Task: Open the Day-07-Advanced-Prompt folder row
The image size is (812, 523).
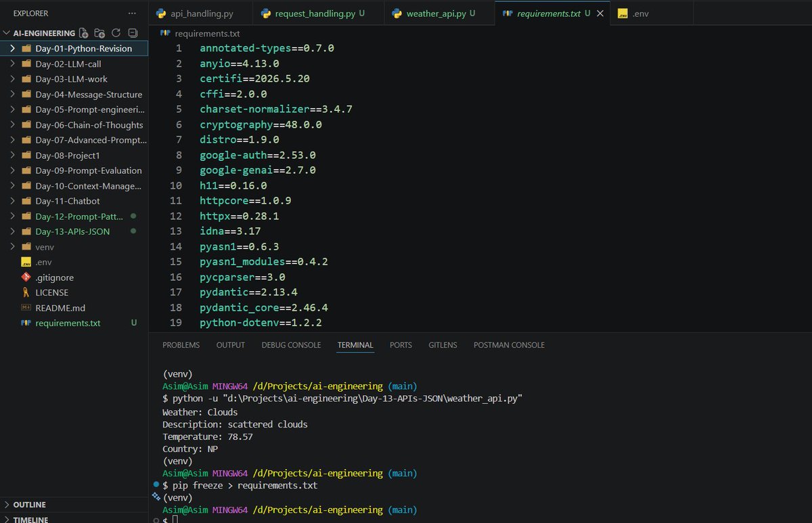Action: tap(74, 140)
